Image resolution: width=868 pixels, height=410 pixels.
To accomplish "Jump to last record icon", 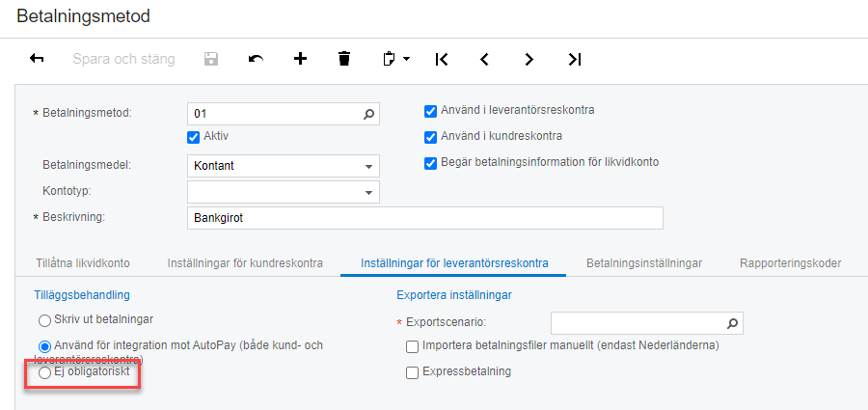I will (x=574, y=59).
